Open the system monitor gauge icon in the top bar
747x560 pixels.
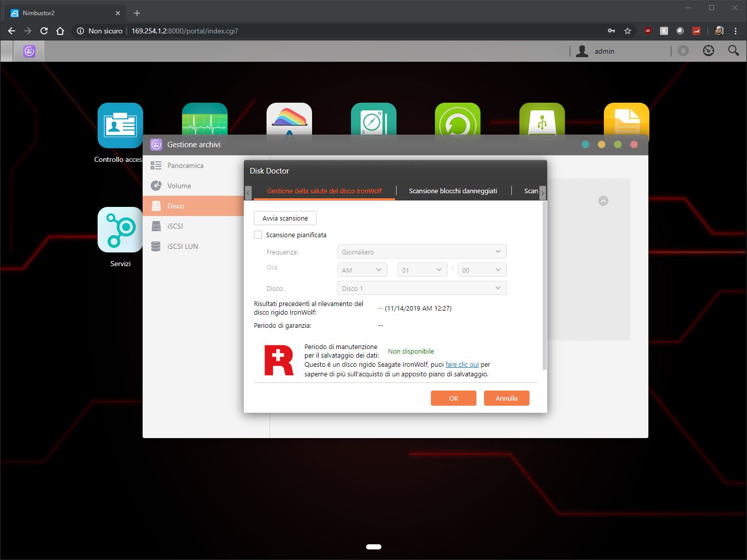pos(708,51)
